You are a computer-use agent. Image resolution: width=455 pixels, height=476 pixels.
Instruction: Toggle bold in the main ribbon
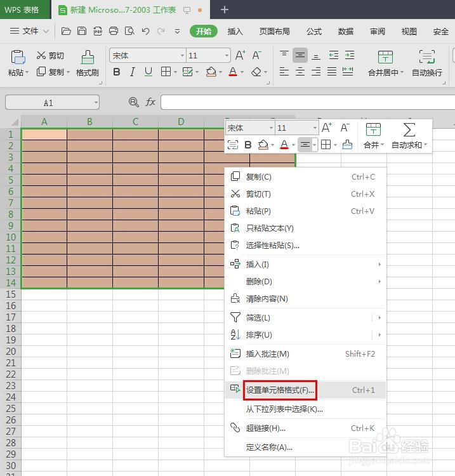pyautogui.click(x=117, y=72)
